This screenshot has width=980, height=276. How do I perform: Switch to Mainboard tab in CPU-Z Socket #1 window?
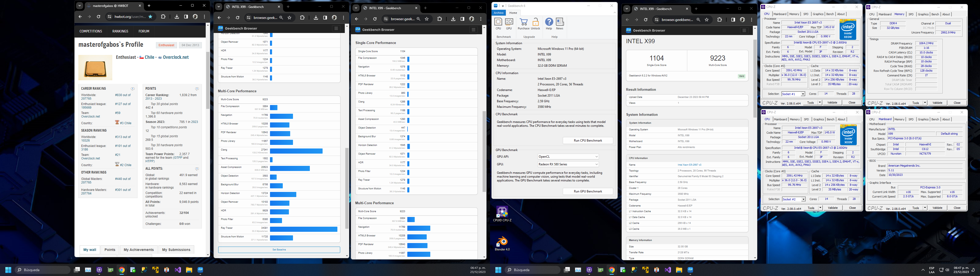pos(780,14)
